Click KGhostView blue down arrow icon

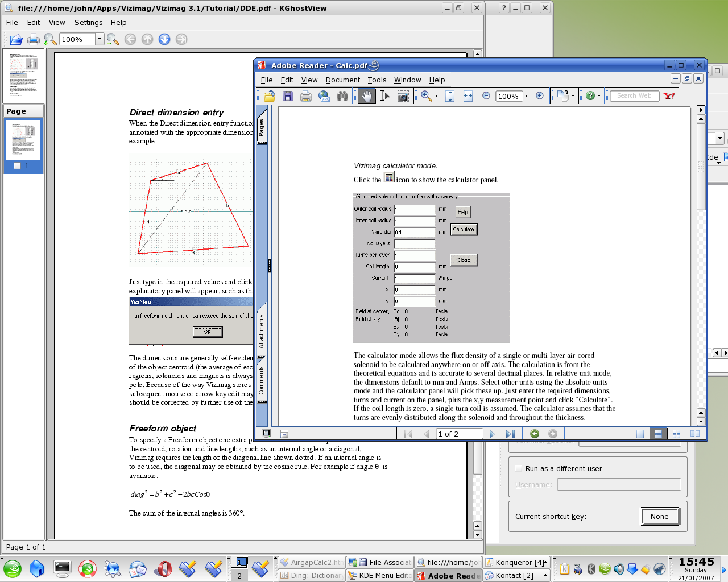tap(164, 39)
